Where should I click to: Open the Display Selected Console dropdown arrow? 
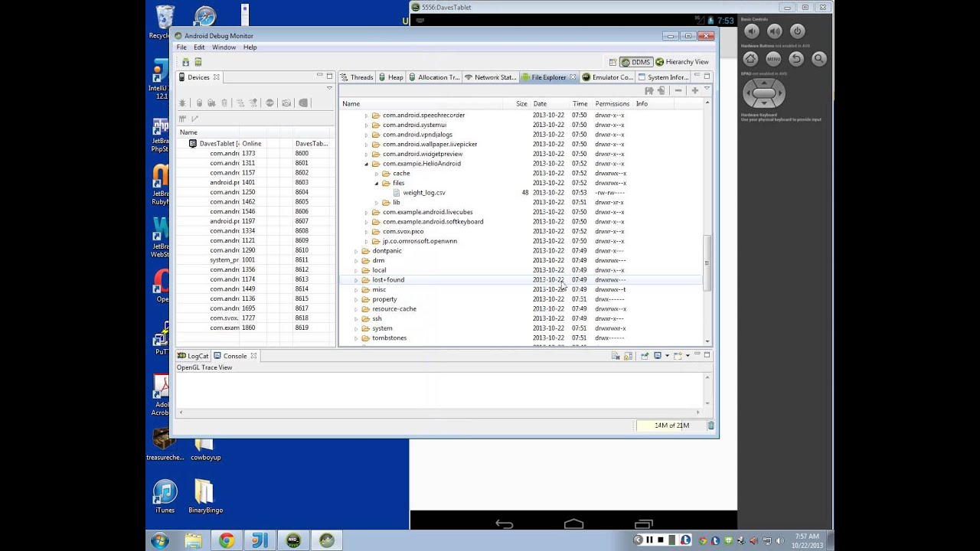point(667,356)
